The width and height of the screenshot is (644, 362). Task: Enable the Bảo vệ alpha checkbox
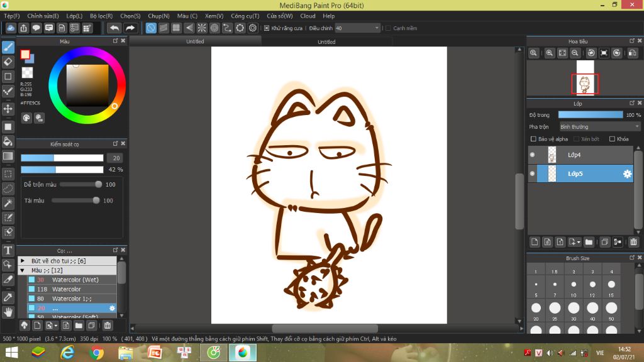(x=533, y=139)
